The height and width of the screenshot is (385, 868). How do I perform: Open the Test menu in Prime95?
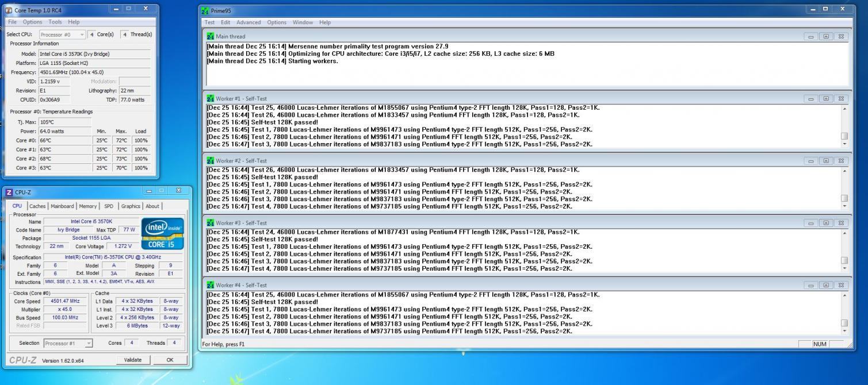click(209, 22)
